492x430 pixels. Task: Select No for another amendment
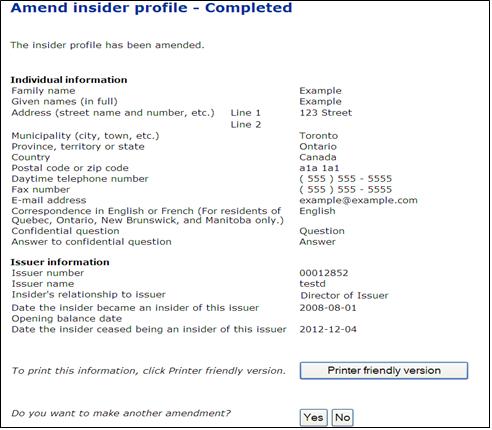pyautogui.click(x=342, y=417)
